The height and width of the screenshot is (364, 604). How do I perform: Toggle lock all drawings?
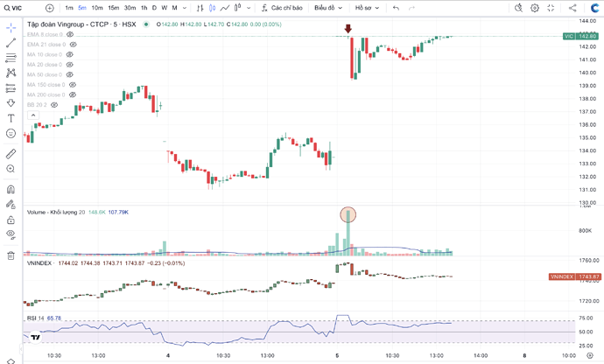[x=11, y=220]
